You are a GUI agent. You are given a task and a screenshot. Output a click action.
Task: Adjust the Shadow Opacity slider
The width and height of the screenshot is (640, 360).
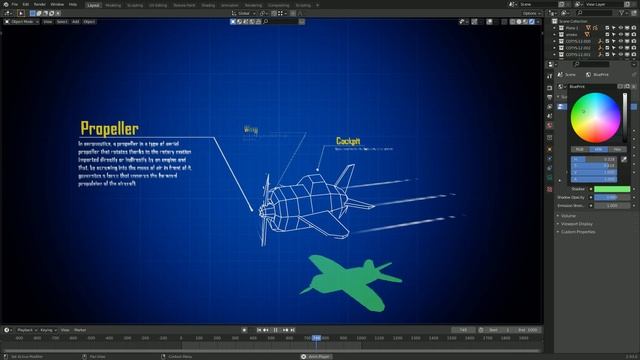(x=612, y=197)
